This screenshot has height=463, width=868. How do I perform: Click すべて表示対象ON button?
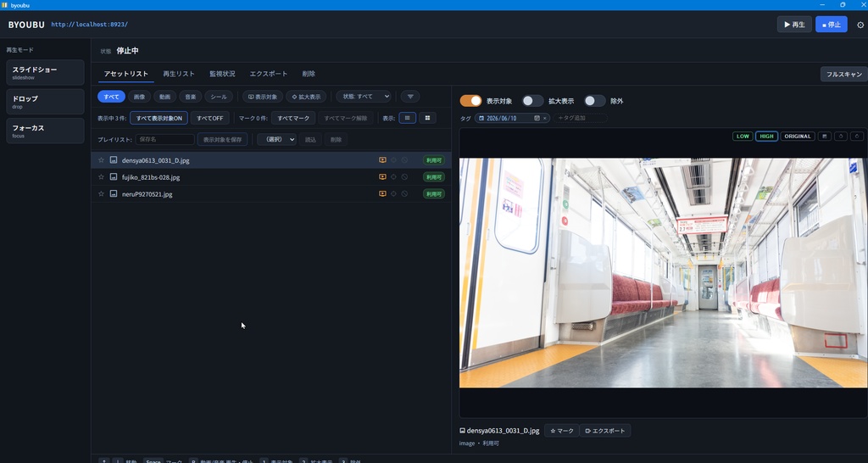159,118
